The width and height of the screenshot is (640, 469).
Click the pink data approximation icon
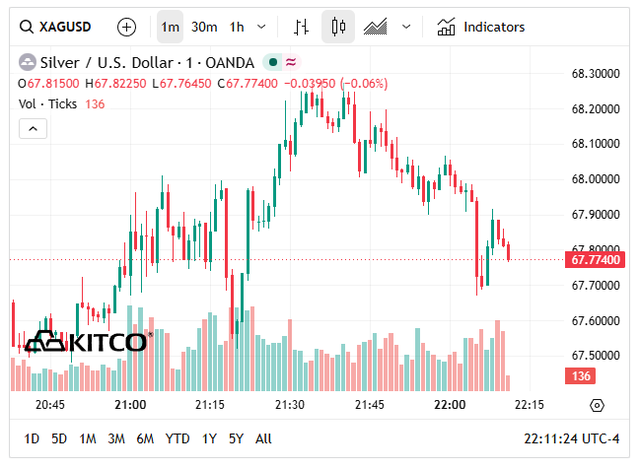pyautogui.click(x=291, y=62)
